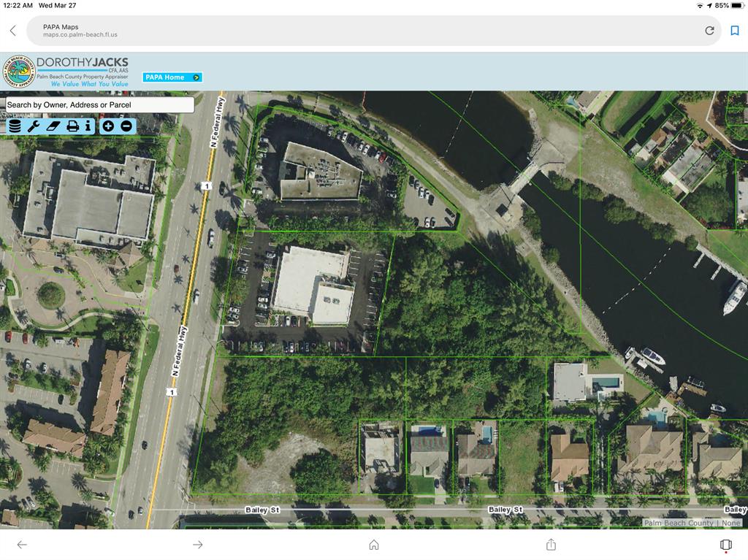
Task: Click the printer icon to print map
Action: click(72, 126)
